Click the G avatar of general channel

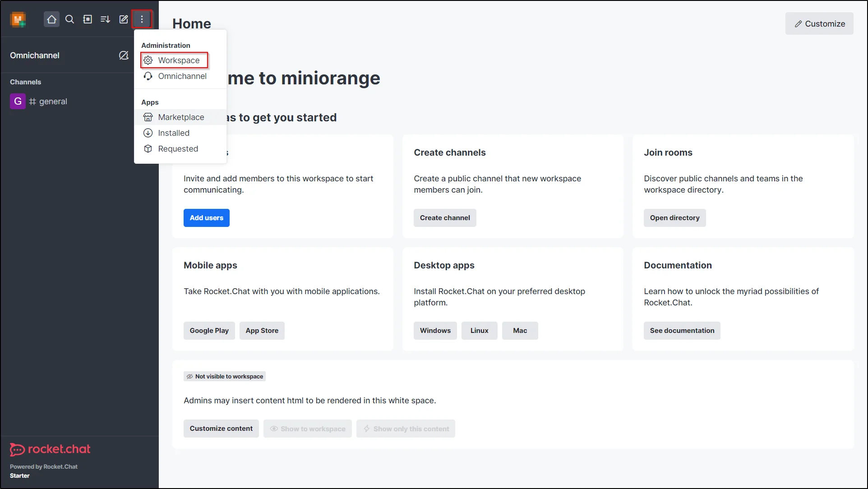(x=18, y=101)
